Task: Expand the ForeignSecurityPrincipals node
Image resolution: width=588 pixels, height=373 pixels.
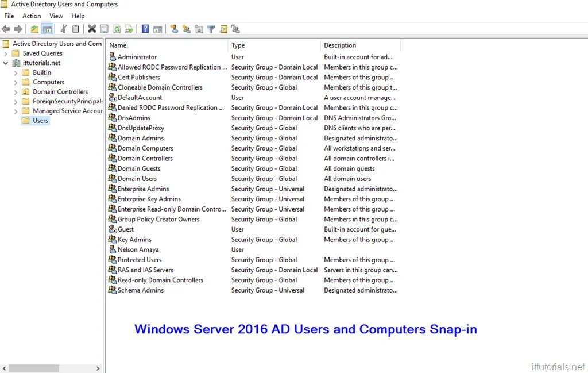Action: coord(16,102)
